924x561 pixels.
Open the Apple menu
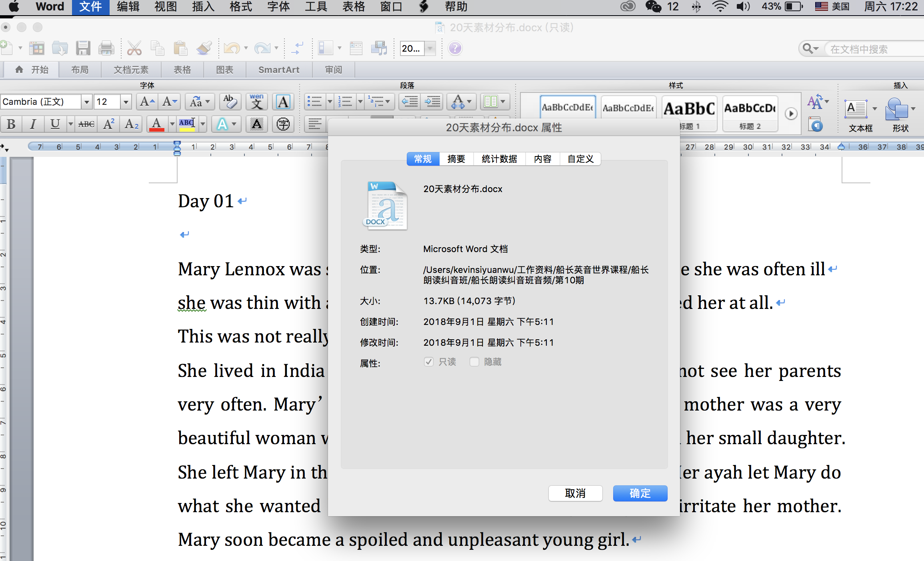click(14, 7)
